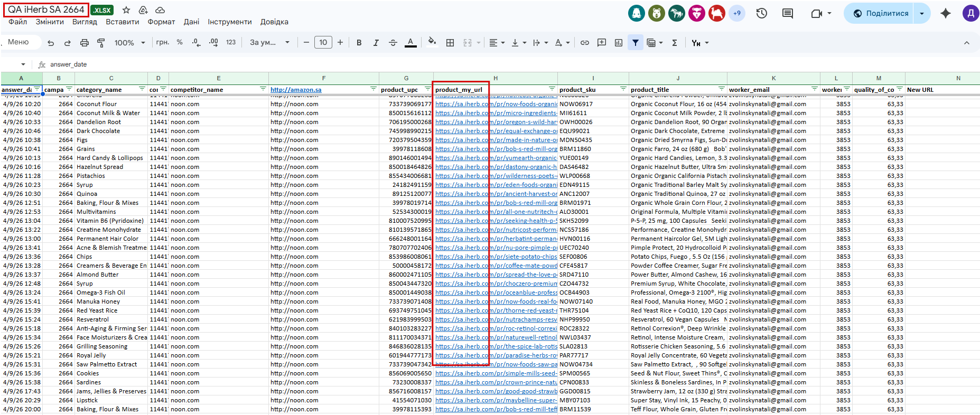
Task: Open the competitor_name column filter
Action: pyautogui.click(x=263, y=89)
